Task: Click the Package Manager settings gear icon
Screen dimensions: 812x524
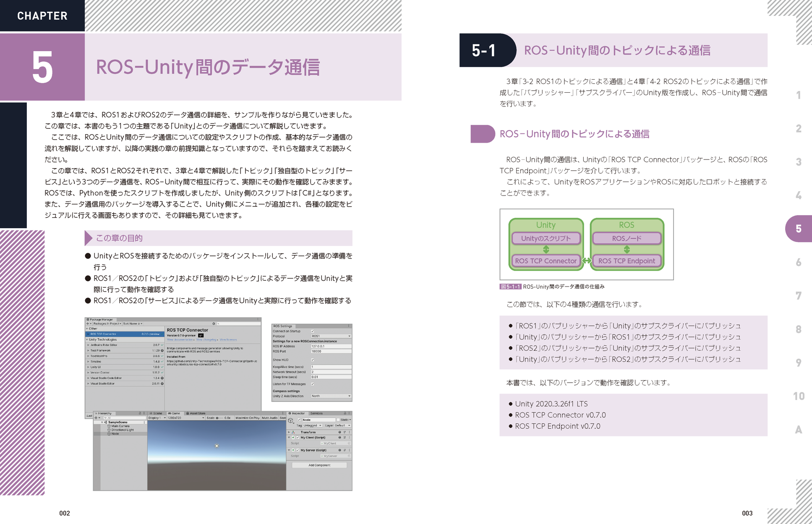Action: [x=214, y=323]
